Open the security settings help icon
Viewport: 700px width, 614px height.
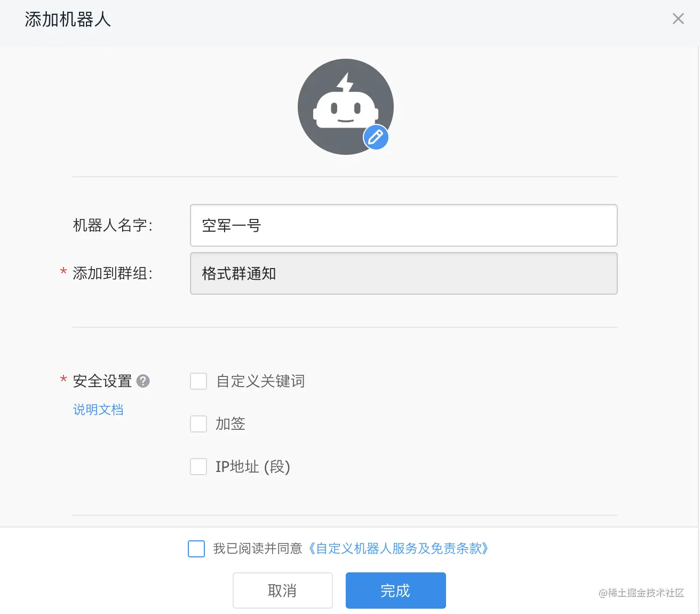click(x=143, y=381)
